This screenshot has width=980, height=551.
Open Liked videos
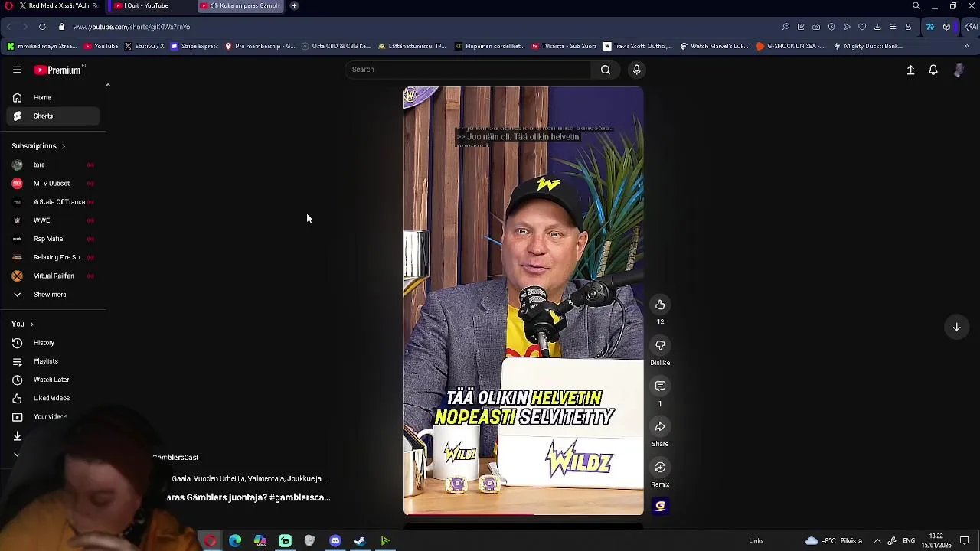click(53, 398)
